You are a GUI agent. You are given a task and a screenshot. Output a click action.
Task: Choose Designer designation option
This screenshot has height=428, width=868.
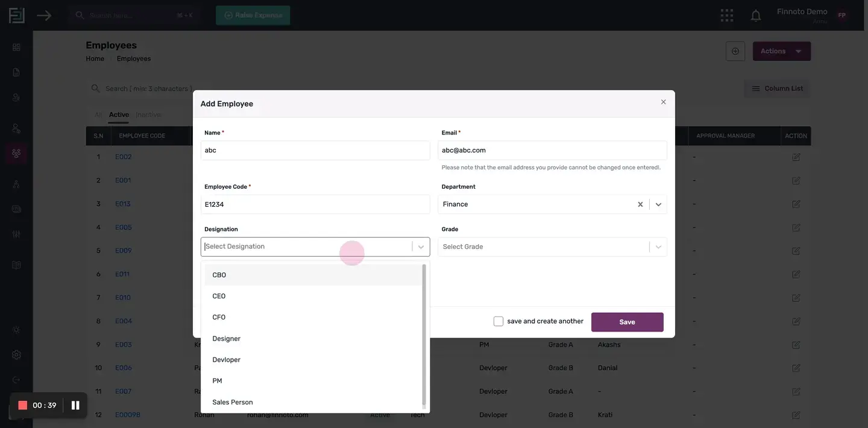313,339
